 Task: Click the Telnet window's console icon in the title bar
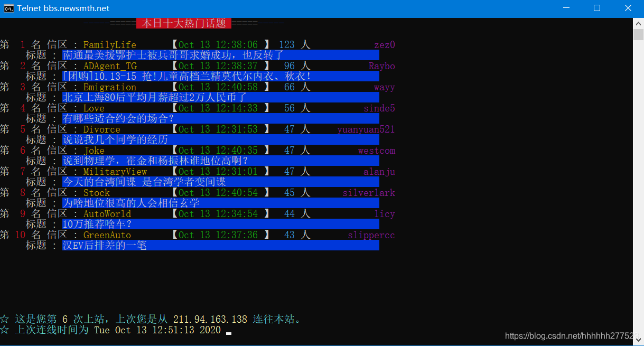[x=8, y=8]
